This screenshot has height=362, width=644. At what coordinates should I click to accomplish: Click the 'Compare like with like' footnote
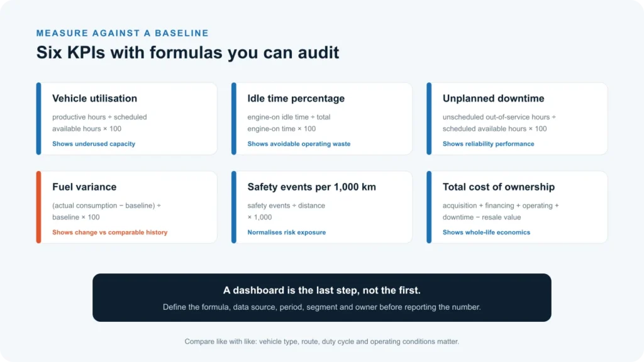pyautogui.click(x=321, y=341)
